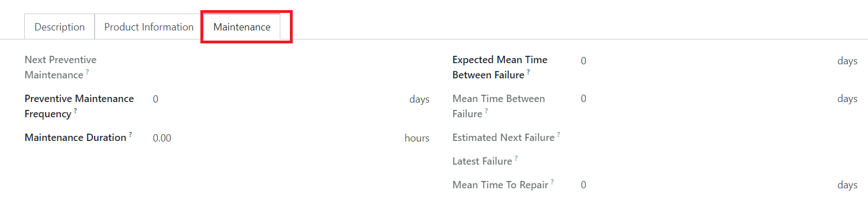This screenshot has height=221, width=868.
Task: Click help icon beside Preventive Maintenance Frequency
Action: (75, 111)
